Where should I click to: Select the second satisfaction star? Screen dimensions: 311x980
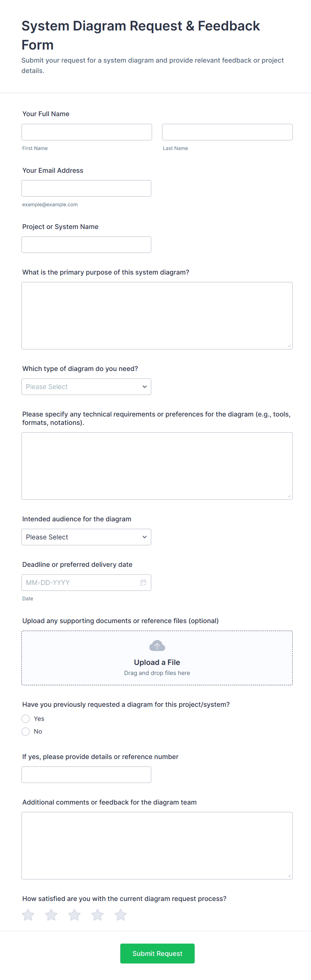[51, 915]
